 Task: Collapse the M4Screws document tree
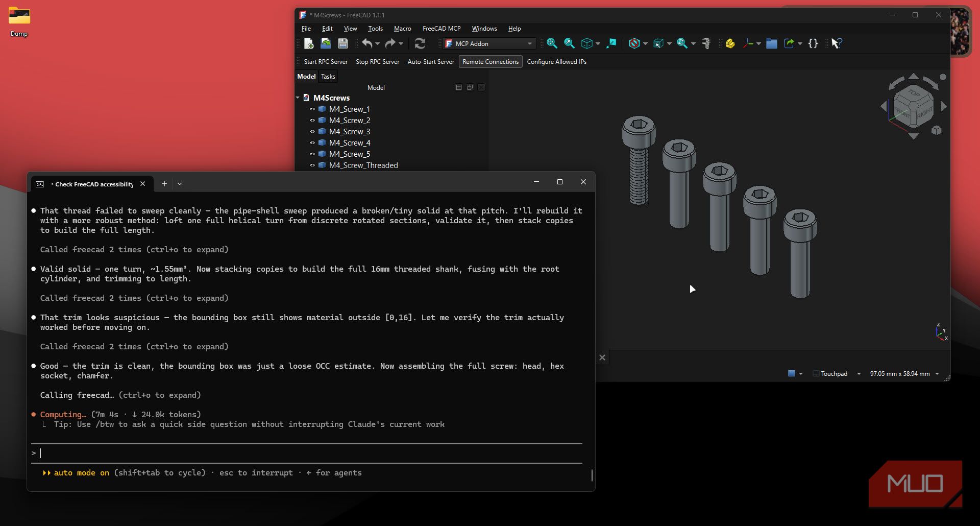(298, 98)
